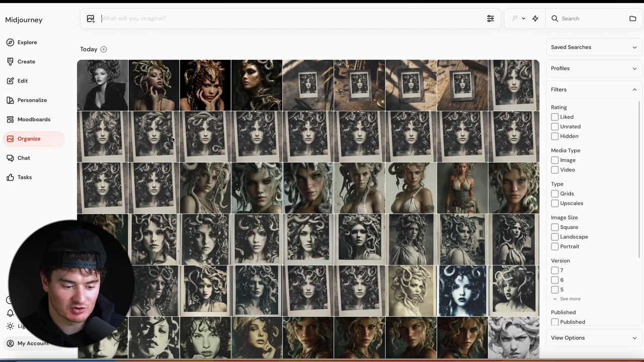Click the Moodboards icon
The image size is (644, 362).
(10, 119)
